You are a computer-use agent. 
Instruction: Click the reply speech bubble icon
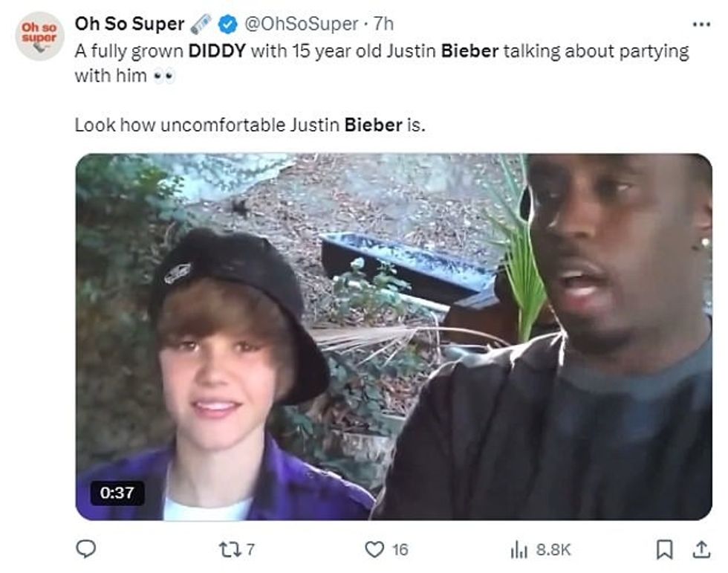point(86,549)
